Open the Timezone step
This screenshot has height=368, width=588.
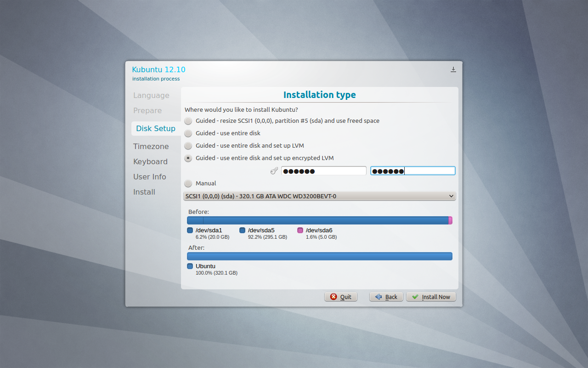(151, 146)
